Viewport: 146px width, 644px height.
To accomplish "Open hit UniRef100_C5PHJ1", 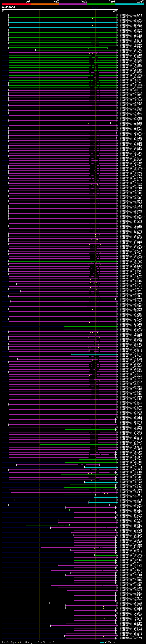I will click(x=131, y=286).
